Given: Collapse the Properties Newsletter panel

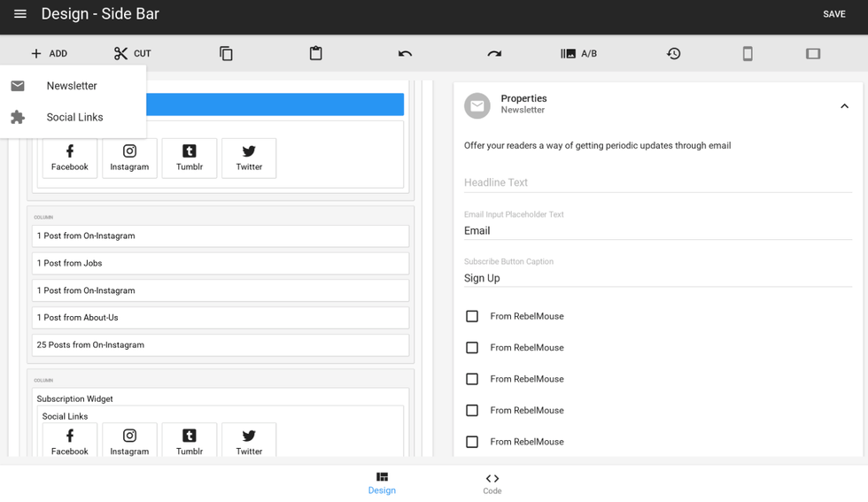Looking at the screenshot, I should pyautogui.click(x=844, y=106).
